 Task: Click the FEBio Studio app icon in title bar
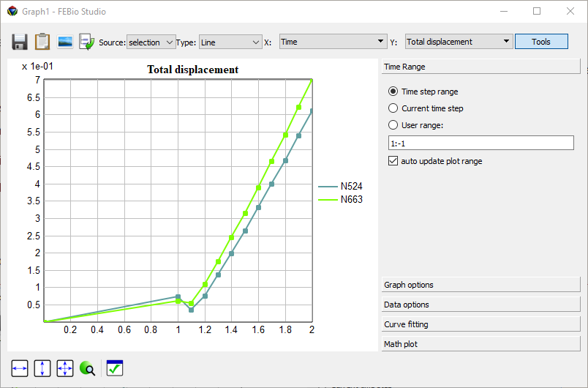click(12, 11)
